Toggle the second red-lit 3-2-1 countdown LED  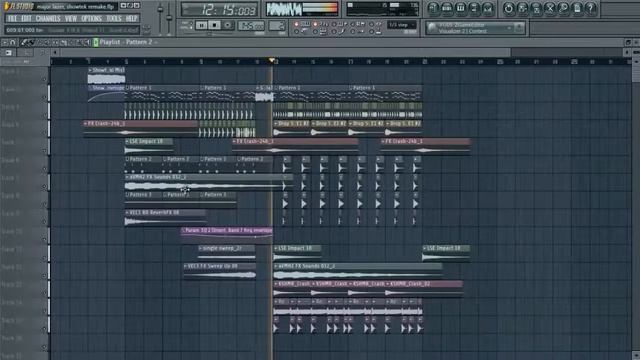click(x=315, y=24)
